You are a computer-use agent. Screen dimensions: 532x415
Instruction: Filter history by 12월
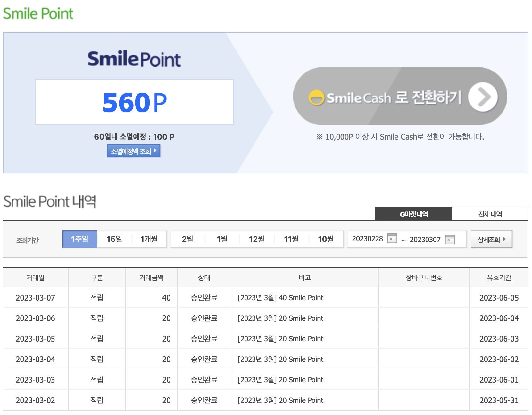click(257, 239)
